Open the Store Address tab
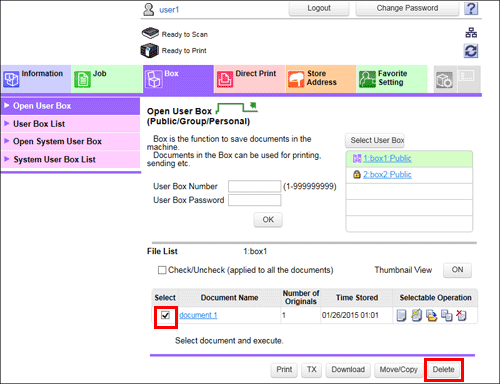500x384 pixels. point(321,79)
